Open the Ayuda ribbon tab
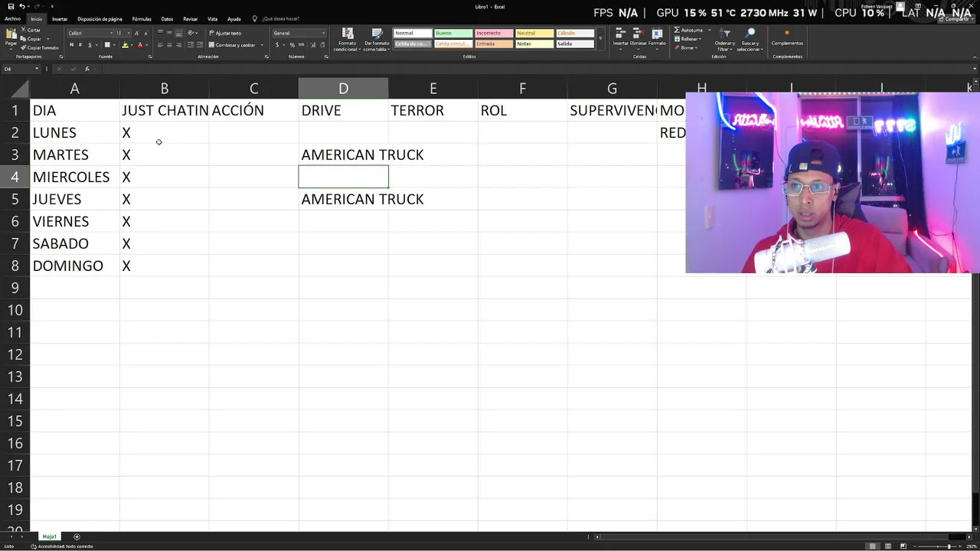 tap(234, 19)
